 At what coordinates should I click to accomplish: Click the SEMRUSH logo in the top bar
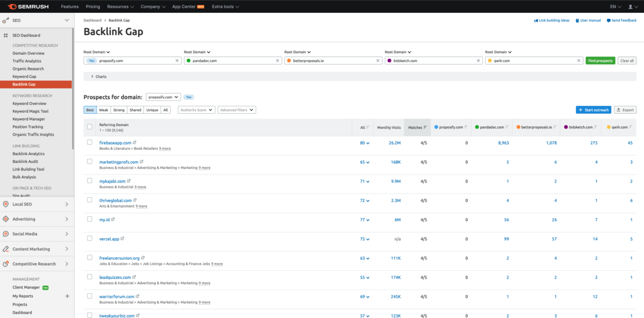(x=27, y=6)
